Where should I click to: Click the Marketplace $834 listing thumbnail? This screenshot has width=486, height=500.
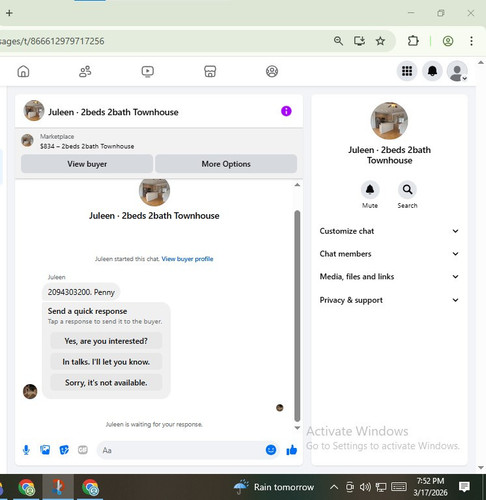pos(27,140)
